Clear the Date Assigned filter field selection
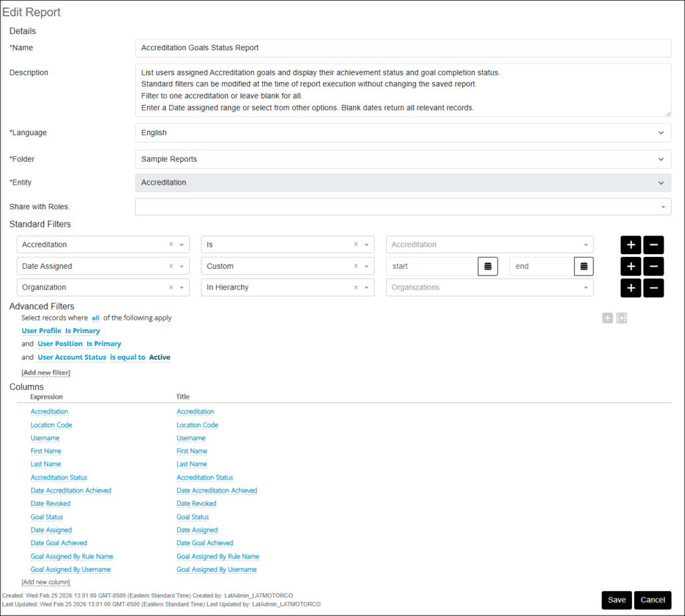Screen dimensions: 685x616 pyautogui.click(x=171, y=266)
